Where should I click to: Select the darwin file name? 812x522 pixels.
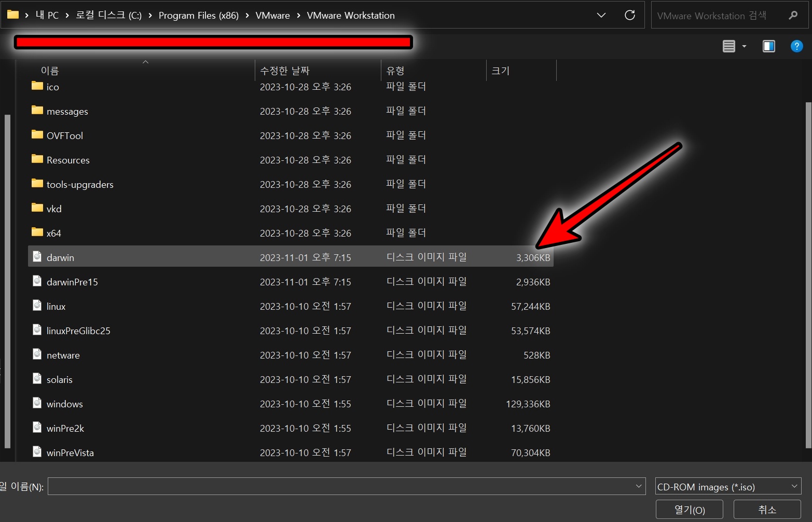point(60,257)
